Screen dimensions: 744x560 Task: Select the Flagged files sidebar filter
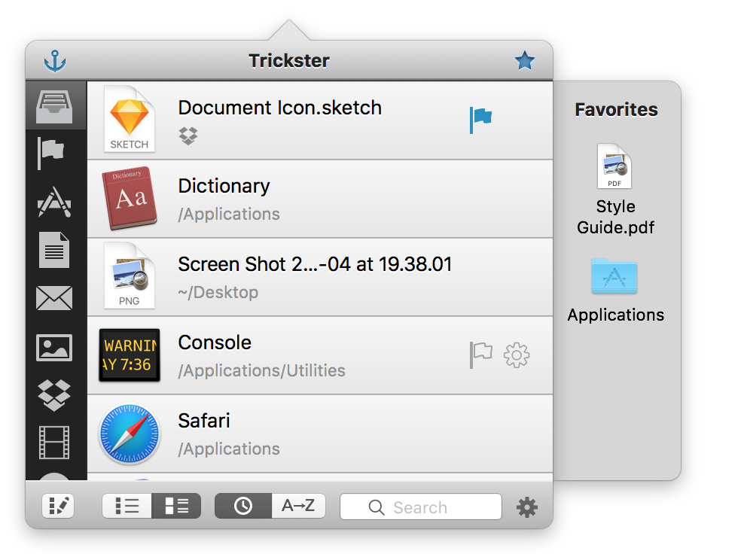point(50,154)
